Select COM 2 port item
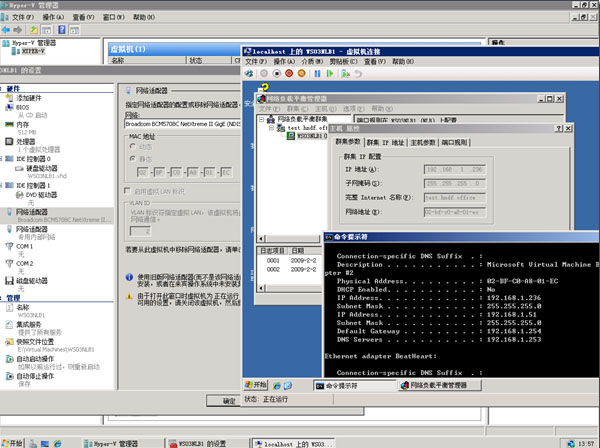This screenshot has height=448, width=600. tap(24, 264)
